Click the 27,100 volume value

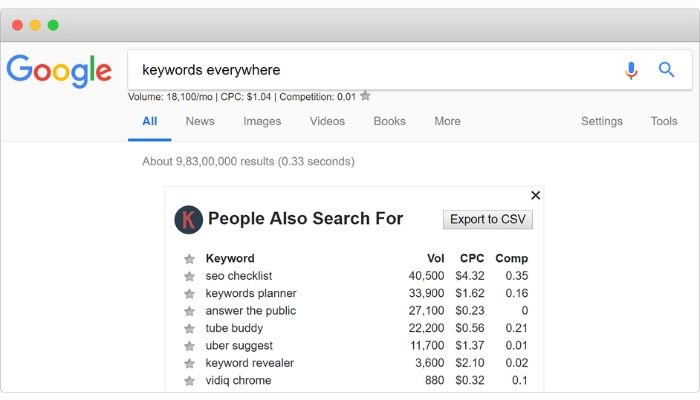426,311
